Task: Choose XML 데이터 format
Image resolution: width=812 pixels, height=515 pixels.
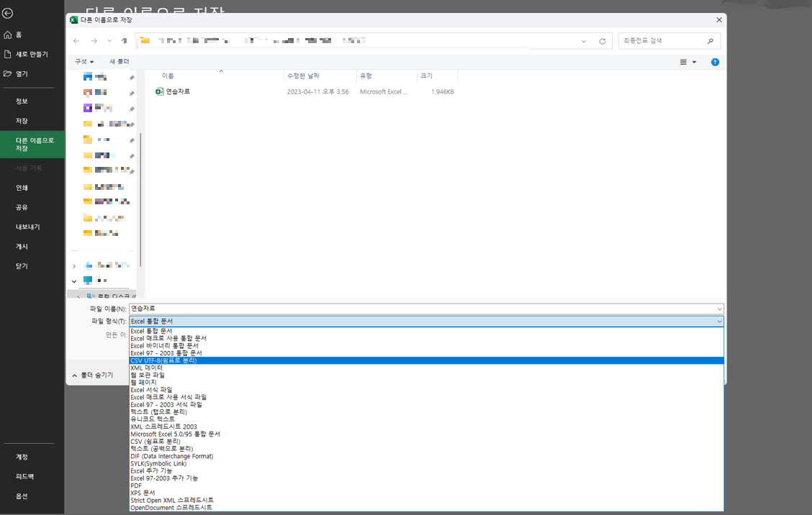Action: click(426, 368)
